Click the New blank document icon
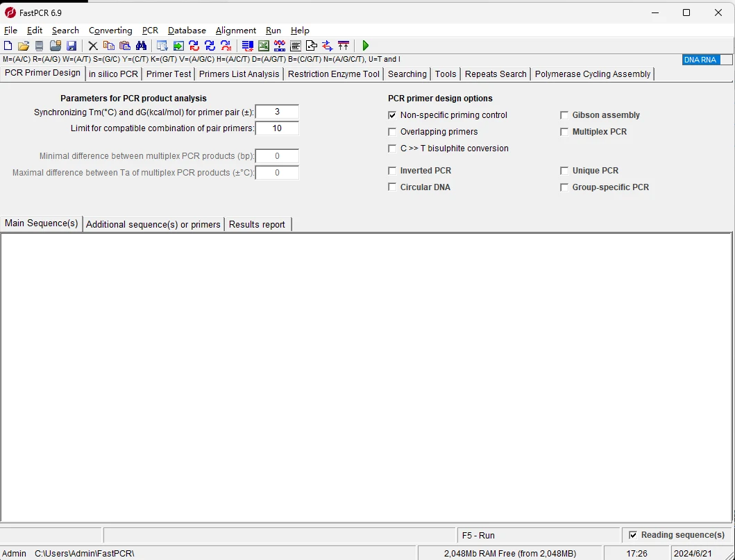The image size is (735, 560). [8, 46]
